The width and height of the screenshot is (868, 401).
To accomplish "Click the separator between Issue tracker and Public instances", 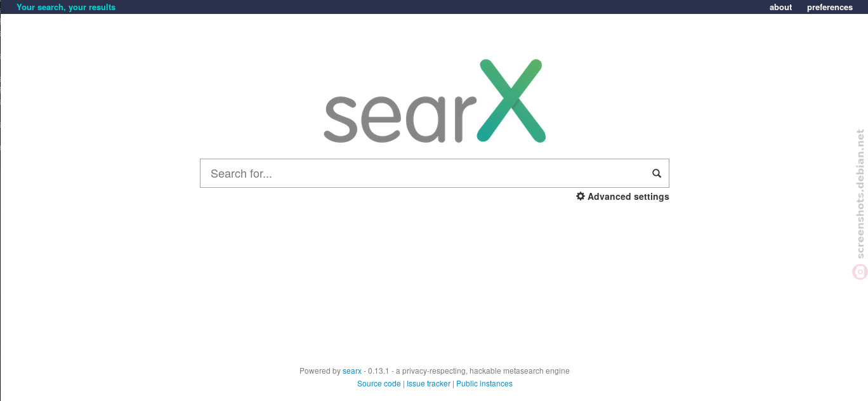I will click(453, 384).
